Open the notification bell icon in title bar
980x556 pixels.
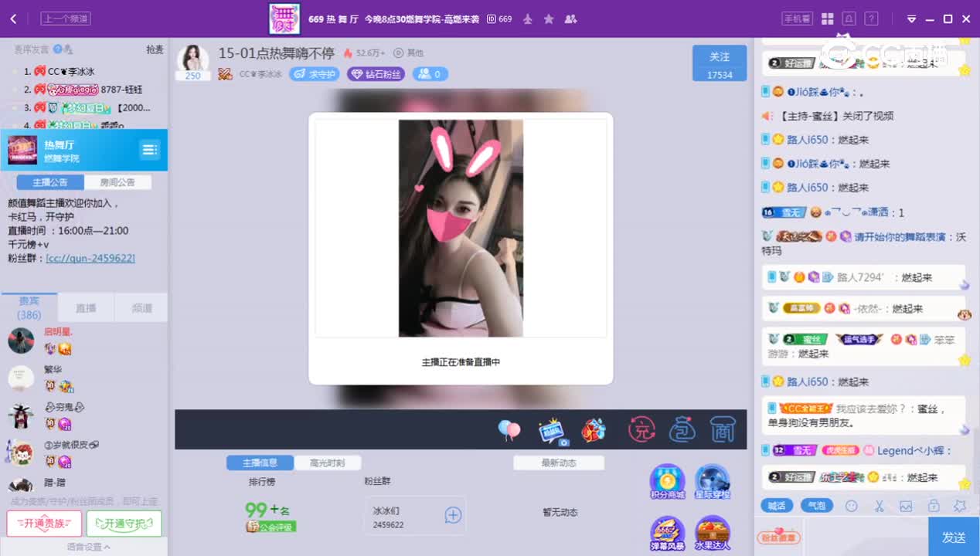[x=849, y=19]
